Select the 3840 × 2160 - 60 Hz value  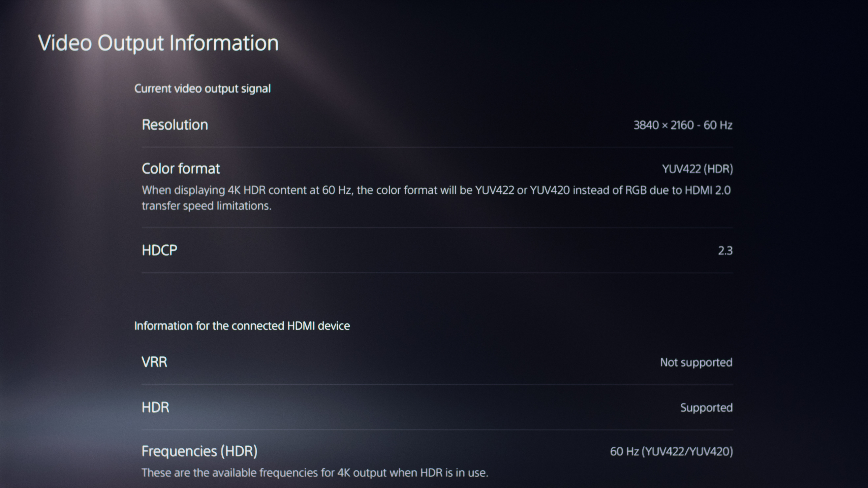pyautogui.click(x=683, y=125)
